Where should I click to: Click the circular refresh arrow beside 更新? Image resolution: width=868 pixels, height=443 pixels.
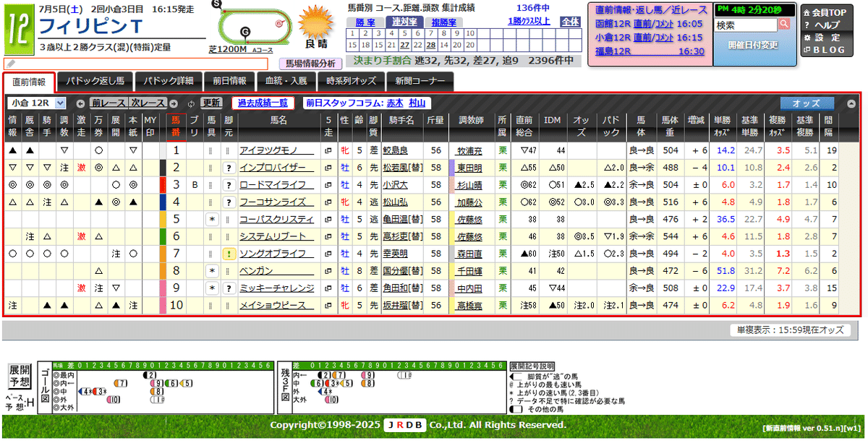click(x=191, y=103)
